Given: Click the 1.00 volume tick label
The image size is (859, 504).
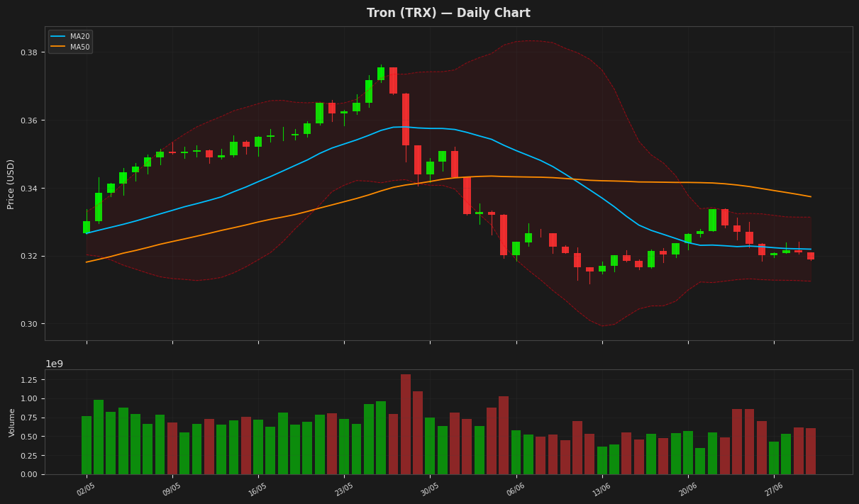Looking at the screenshot, I should [x=30, y=399].
